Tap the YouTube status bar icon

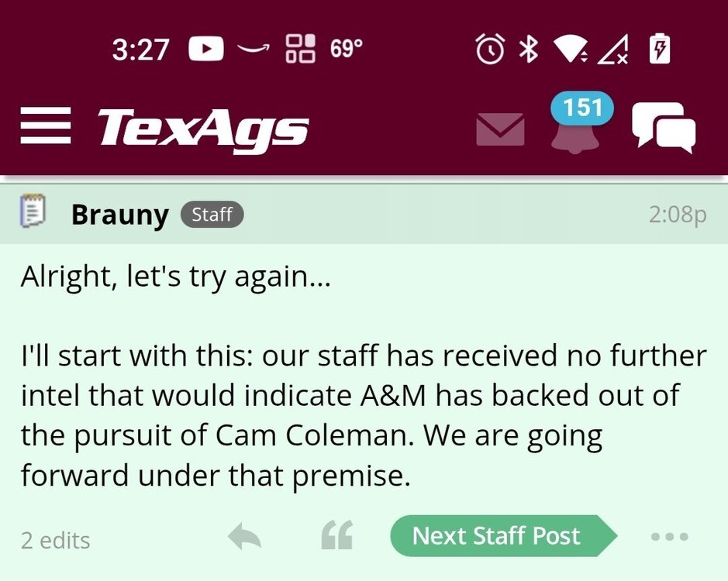click(x=206, y=50)
